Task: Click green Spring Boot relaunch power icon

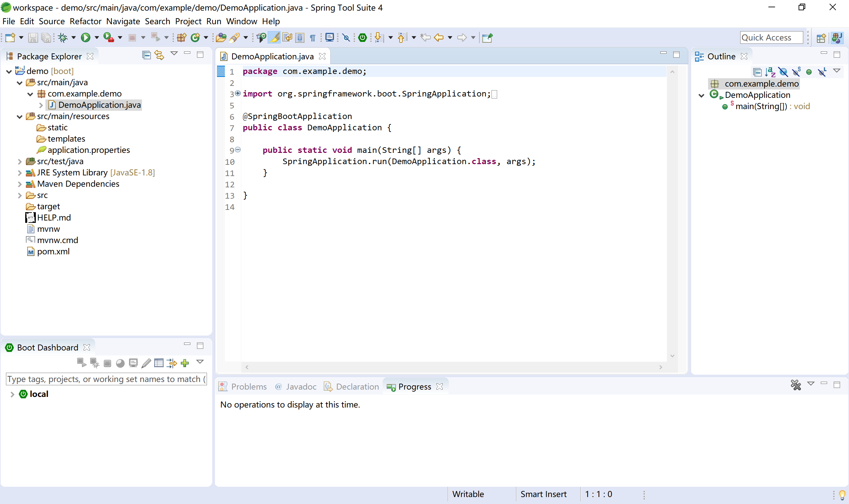Action: (x=362, y=37)
